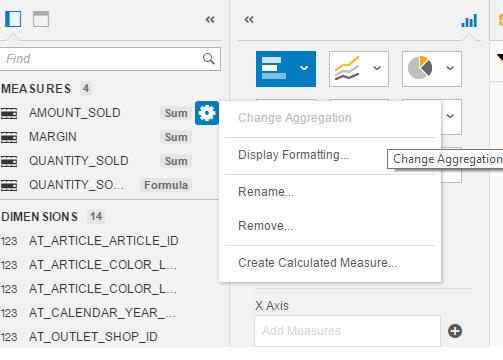Switch to the left side panel layout icon
The width and height of the screenshot is (503, 360).
tap(13, 19)
